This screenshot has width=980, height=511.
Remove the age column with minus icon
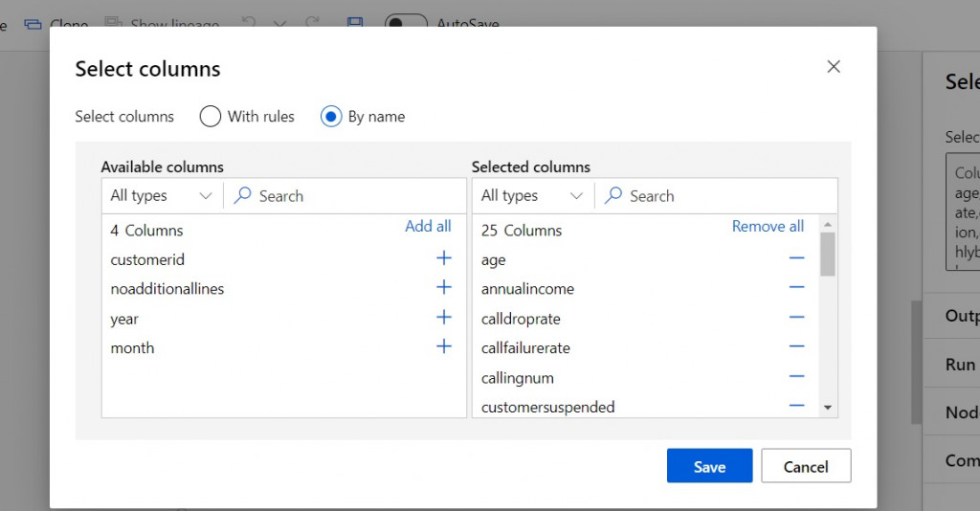coord(796,258)
